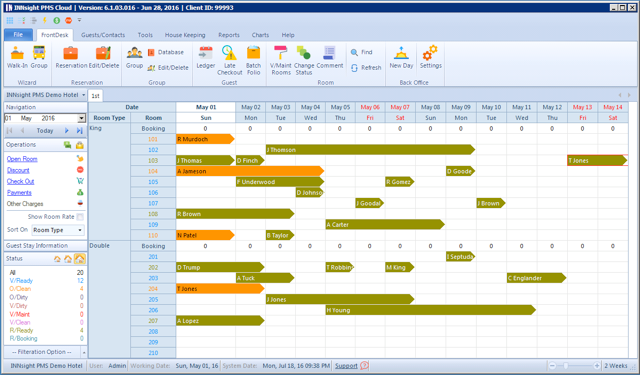This screenshot has width=640, height=375.
Task: Click the Check Out link
Action: 20,182
